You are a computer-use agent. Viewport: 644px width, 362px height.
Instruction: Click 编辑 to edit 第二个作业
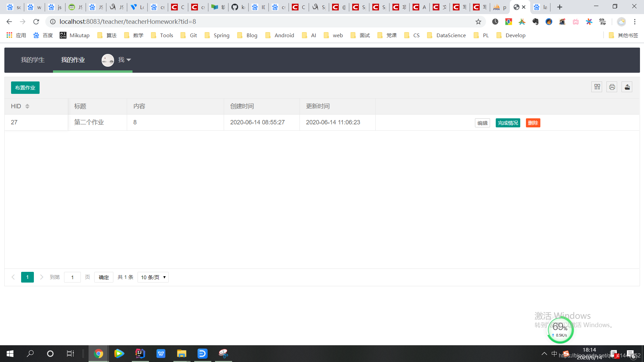pyautogui.click(x=482, y=123)
